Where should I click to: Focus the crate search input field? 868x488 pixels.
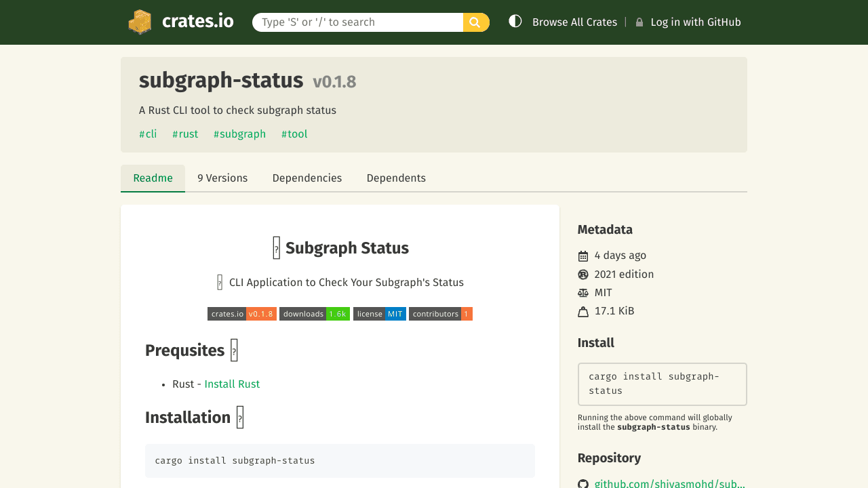pyautogui.click(x=358, y=22)
